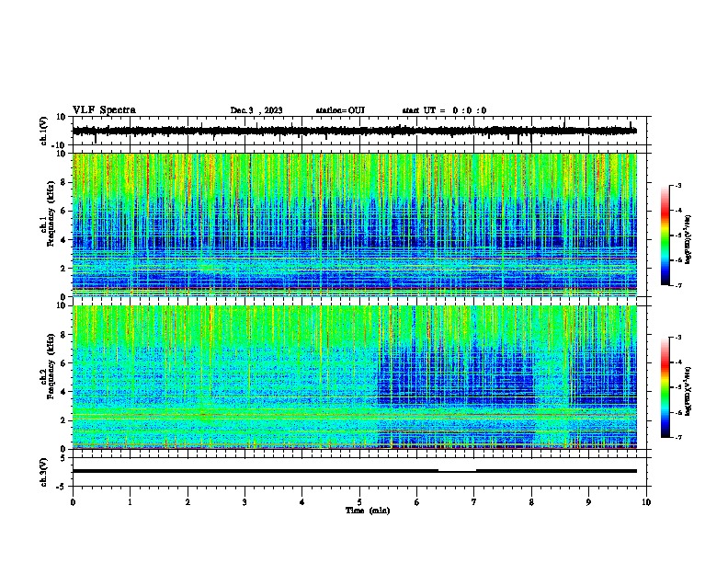Click the time axis tick label "3"
Viewport: 728px width, 563px height.
coord(245,502)
